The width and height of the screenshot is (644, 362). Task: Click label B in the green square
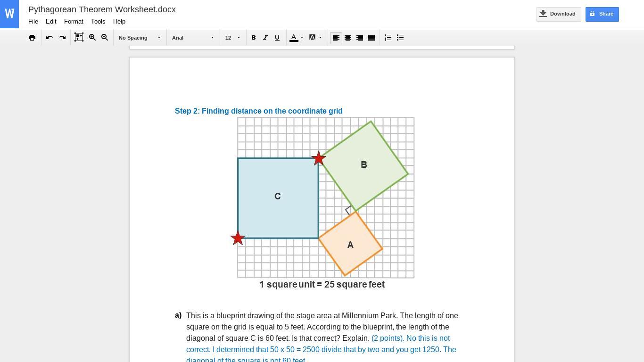pos(364,165)
